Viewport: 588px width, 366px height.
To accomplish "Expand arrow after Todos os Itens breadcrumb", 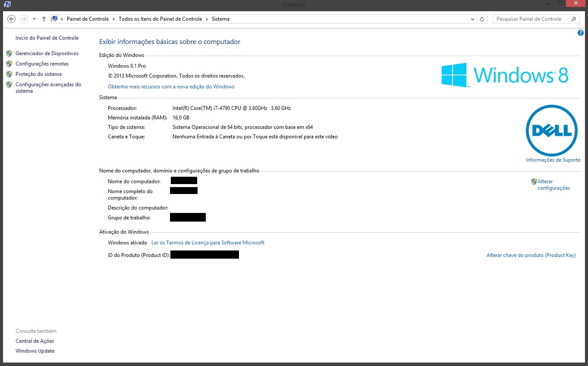I will coord(207,19).
